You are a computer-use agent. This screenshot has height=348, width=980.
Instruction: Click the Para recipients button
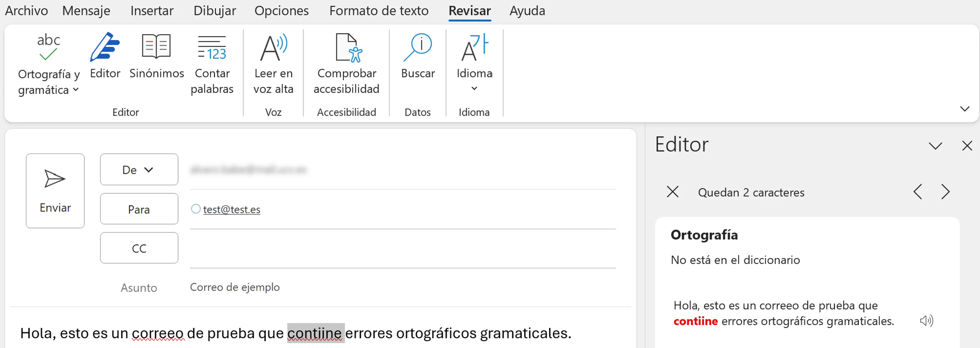pyautogui.click(x=139, y=209)
